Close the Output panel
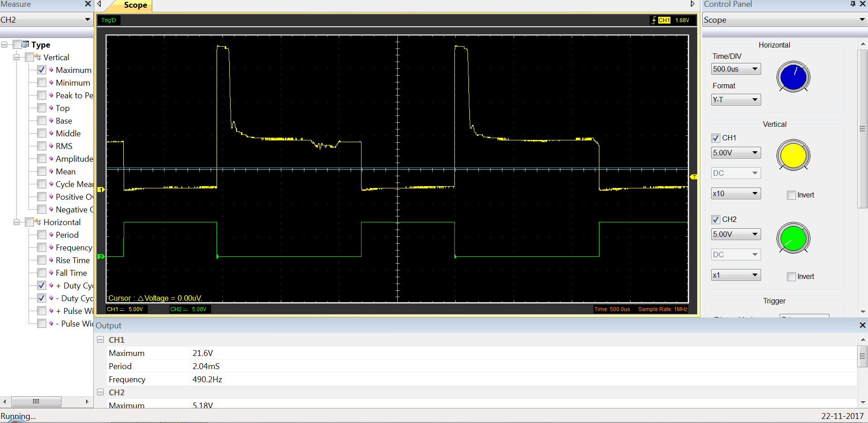 (x=863, y=325)
